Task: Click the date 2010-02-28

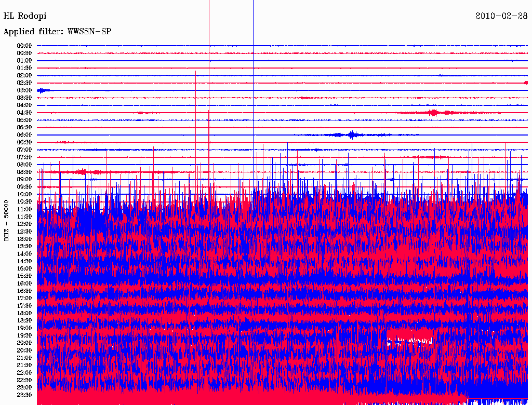Action: point(501,16)
